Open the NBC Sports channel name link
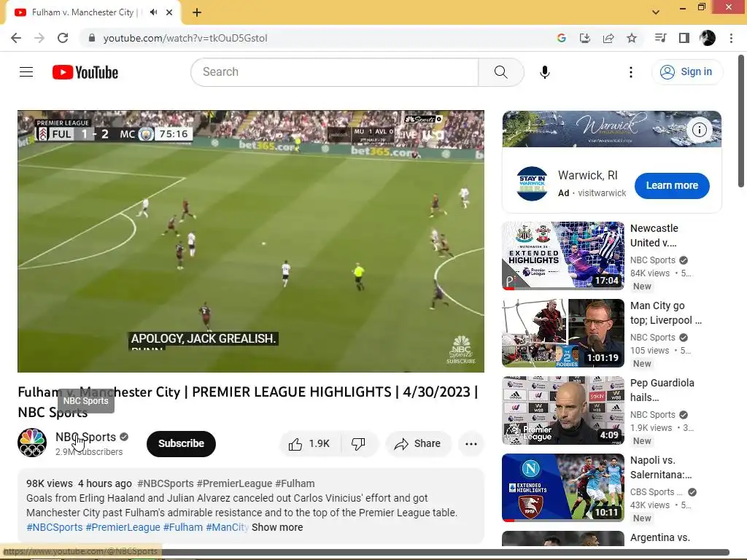 pyautogui.click(x=86, y=437)
